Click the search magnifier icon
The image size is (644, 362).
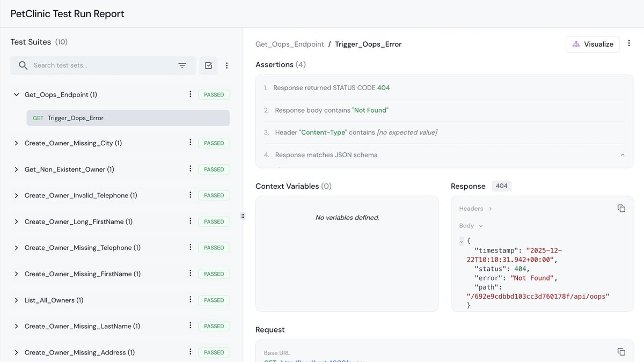coord(23,65)
